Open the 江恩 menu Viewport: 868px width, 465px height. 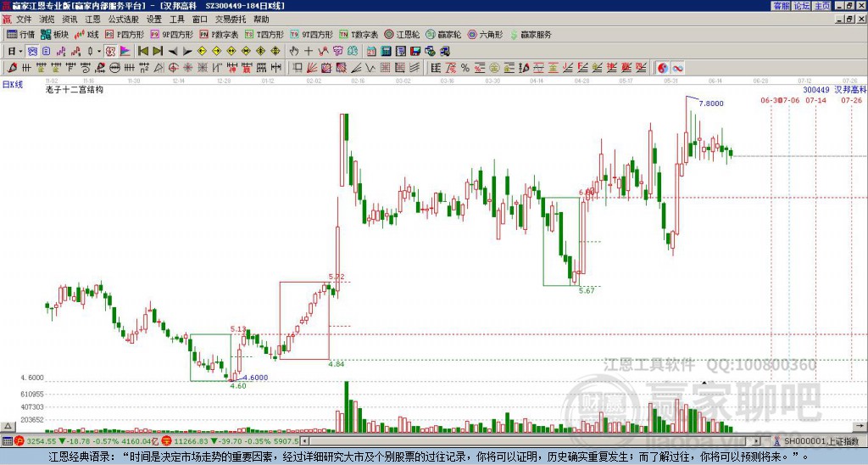pyautogui.click(x=92, y=20)
